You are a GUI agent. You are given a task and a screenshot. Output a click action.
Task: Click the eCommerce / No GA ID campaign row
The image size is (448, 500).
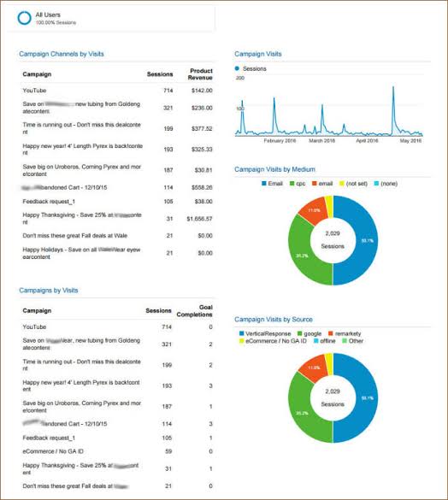point(117,451)
